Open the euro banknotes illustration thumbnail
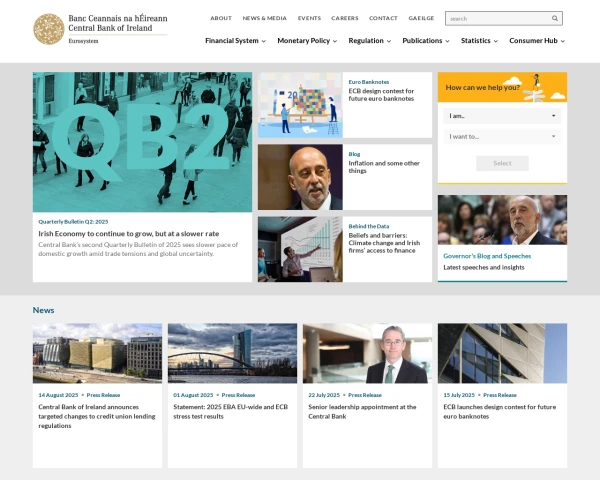The image size is (600, 480). click(x=300, y=105)
